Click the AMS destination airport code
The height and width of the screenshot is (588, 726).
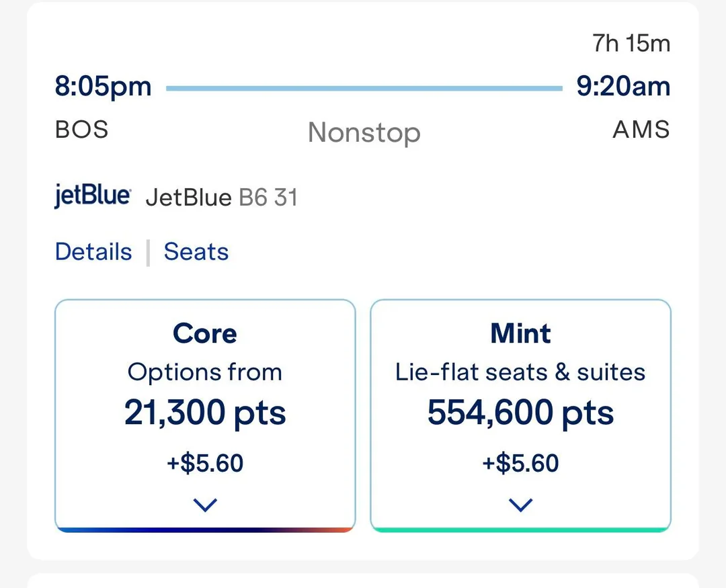pos(641,129)
